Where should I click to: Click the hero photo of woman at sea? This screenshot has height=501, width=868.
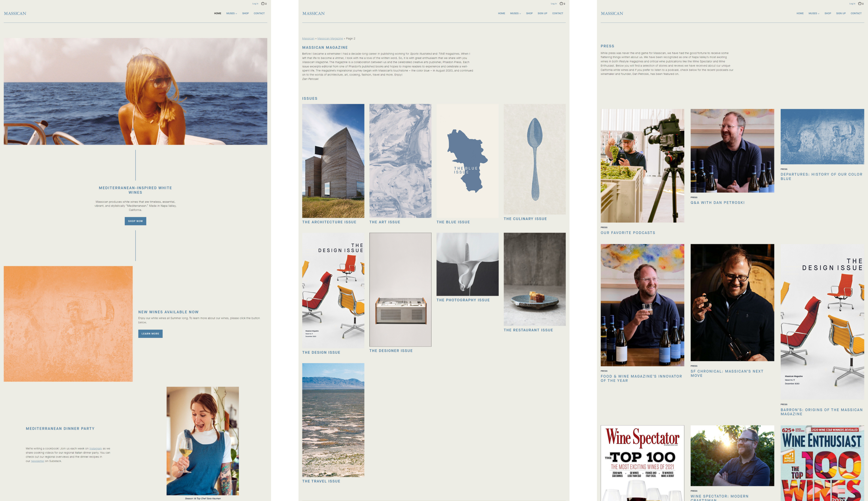(136, 91)
